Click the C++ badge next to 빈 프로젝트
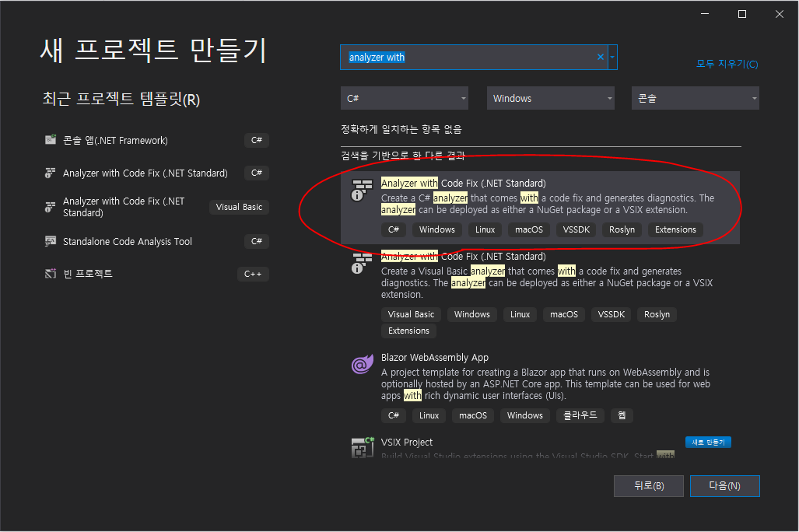 point(253,274)
